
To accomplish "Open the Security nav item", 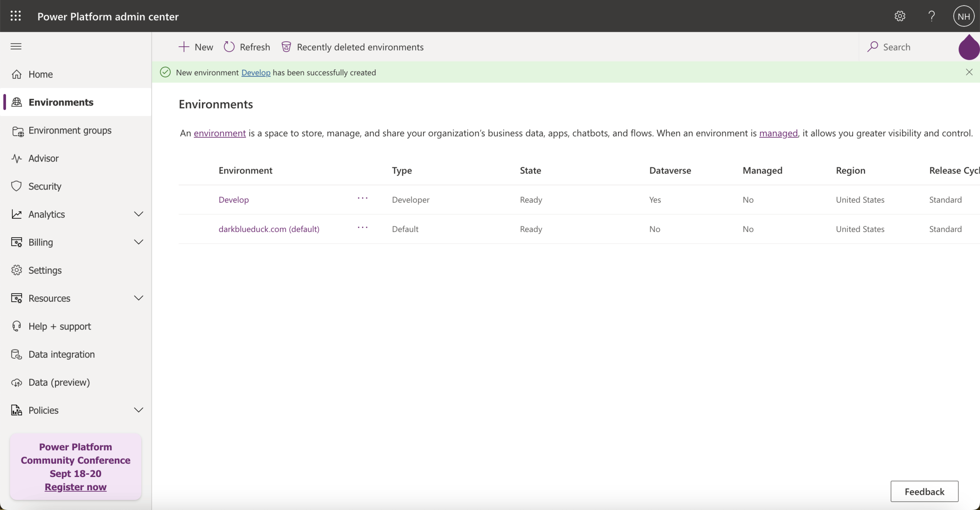I will 45,186.
